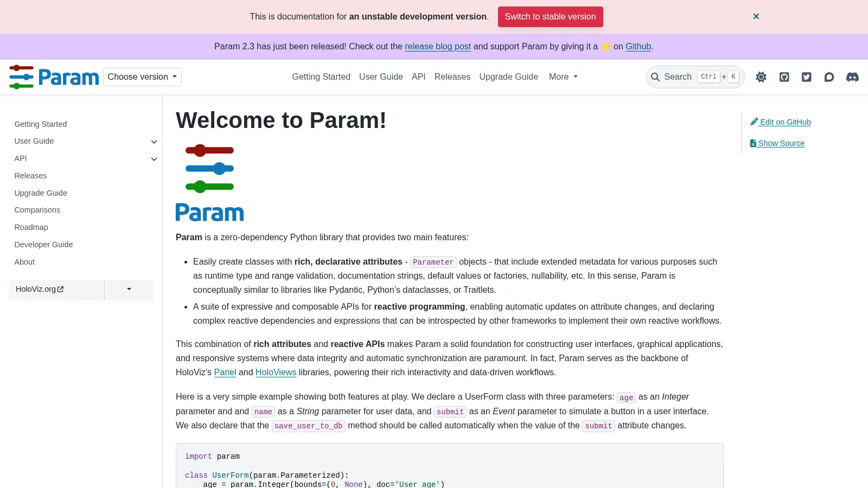Open the Discourse chat icon in navbar
The image size is (868, 488).
click(829, 77)
